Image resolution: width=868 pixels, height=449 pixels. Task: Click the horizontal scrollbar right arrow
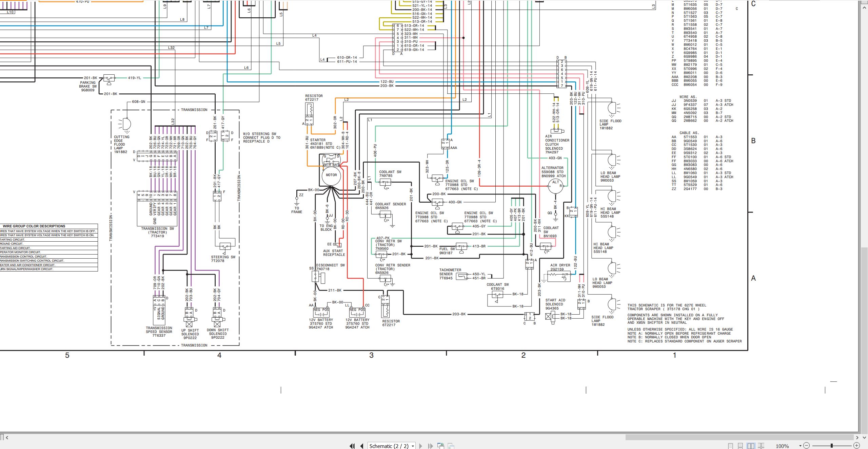click(x=857, y=437)
